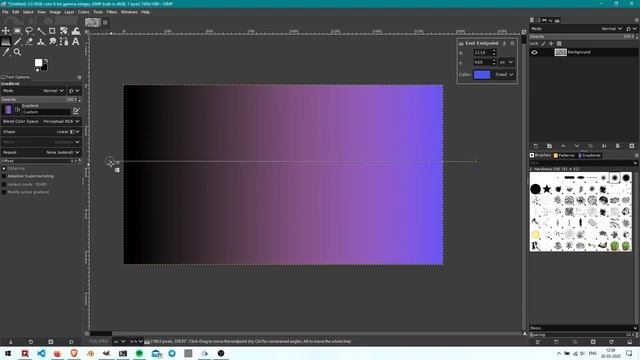Select the Free Select lasso tool

(29, 31)
